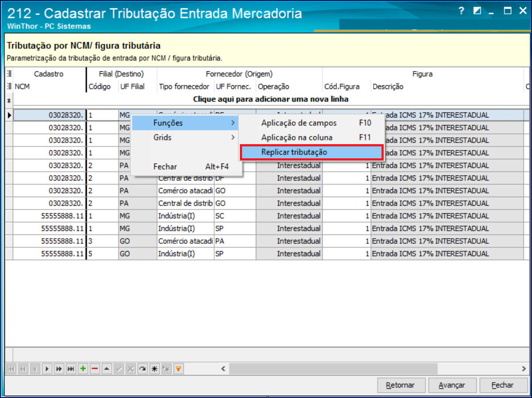Delete the record with red minus button
532x398 pixels.
[95, 369]
